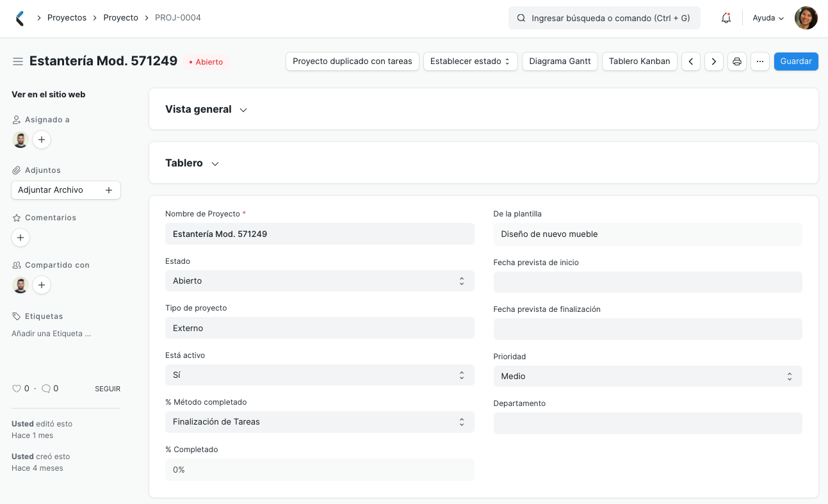
Task: Open the % Método completado dropdown
Action: tap(320, 422)
